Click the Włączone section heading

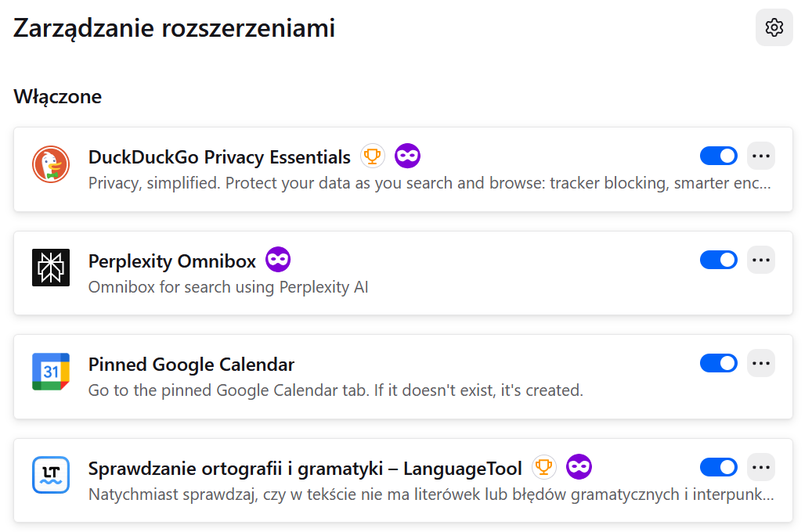pos(57,96)
